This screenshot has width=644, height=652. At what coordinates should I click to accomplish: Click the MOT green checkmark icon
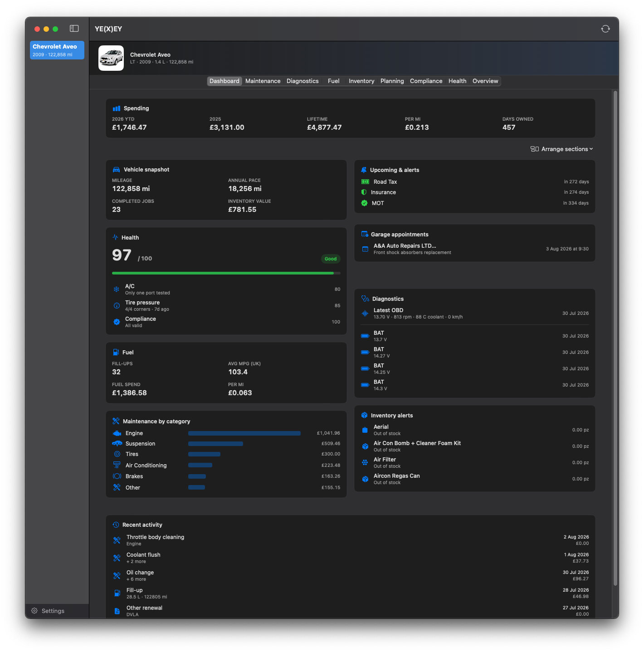coord(364,203)
